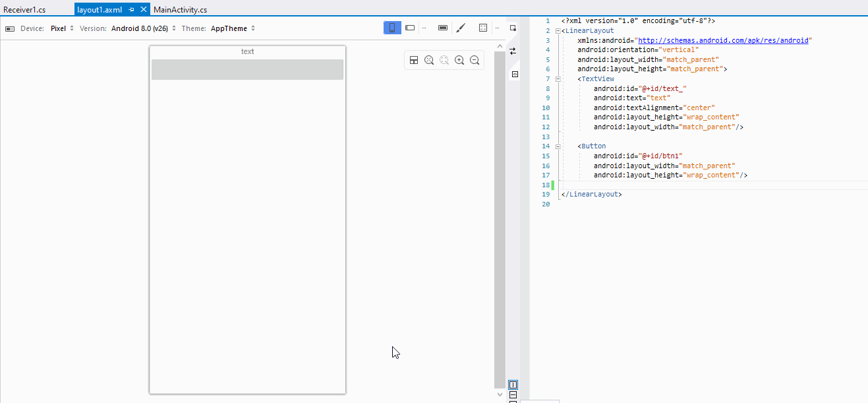This screenshot has width=868, height=403.
Task: Open the AppTheme theme dropdown
Action: 233,28
